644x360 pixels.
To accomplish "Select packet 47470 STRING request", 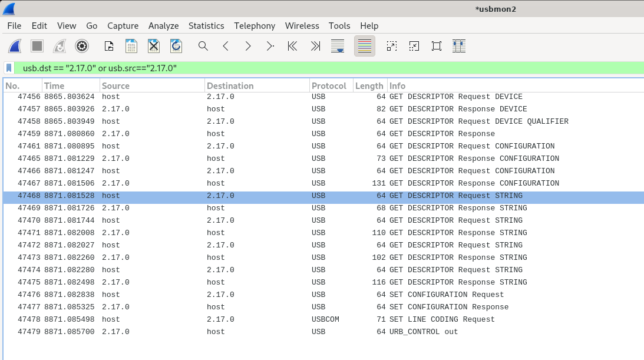I will pos(323,220).
